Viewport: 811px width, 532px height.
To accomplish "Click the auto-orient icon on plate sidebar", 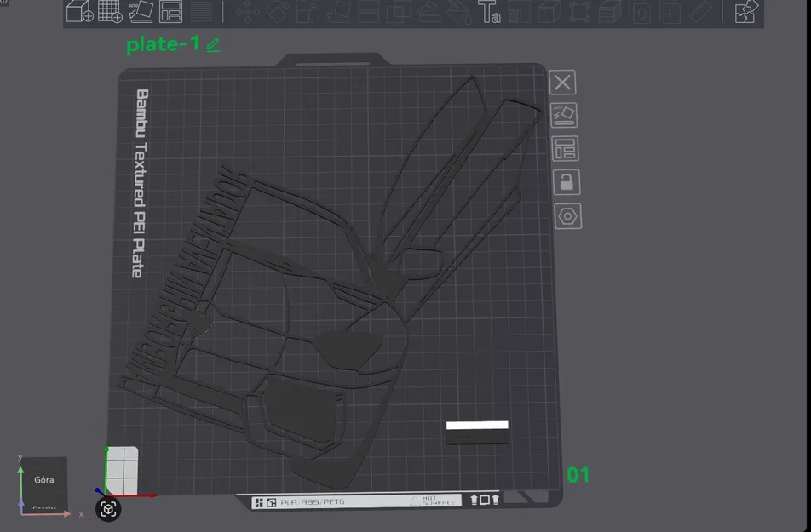I will coord(563,115).
